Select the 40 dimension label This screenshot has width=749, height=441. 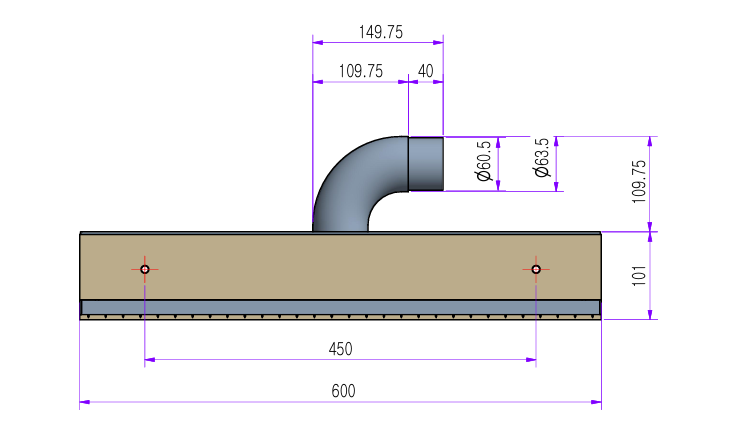(x=425, y=71)
